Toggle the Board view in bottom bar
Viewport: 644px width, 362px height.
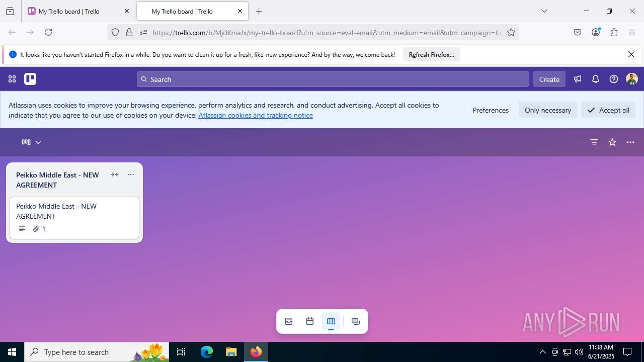tap(331, 321)
